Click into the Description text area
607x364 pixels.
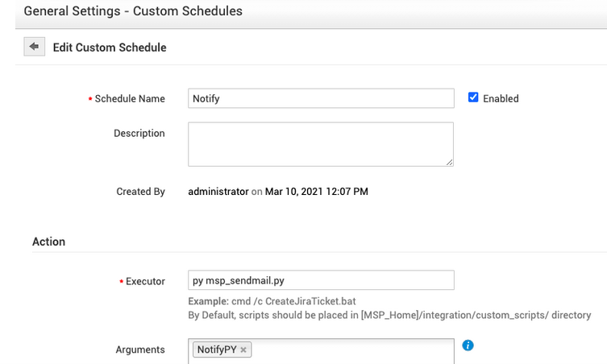[x=321, y=144]
